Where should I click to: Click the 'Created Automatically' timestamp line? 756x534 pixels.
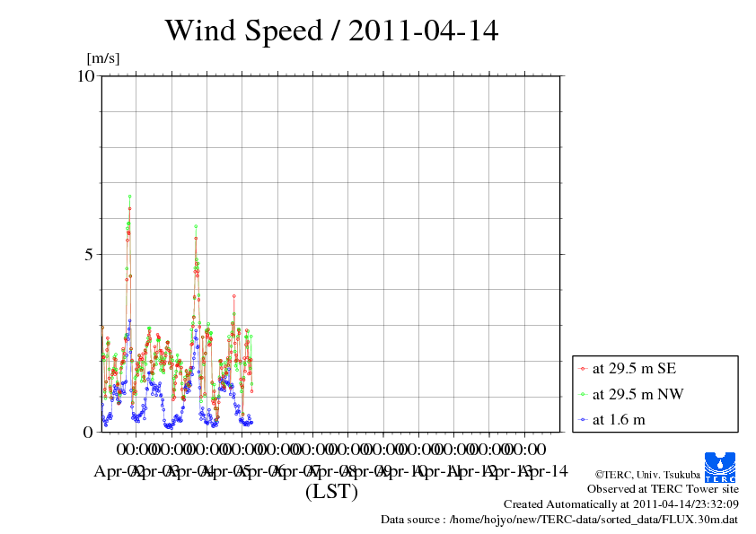pos(621,504)
